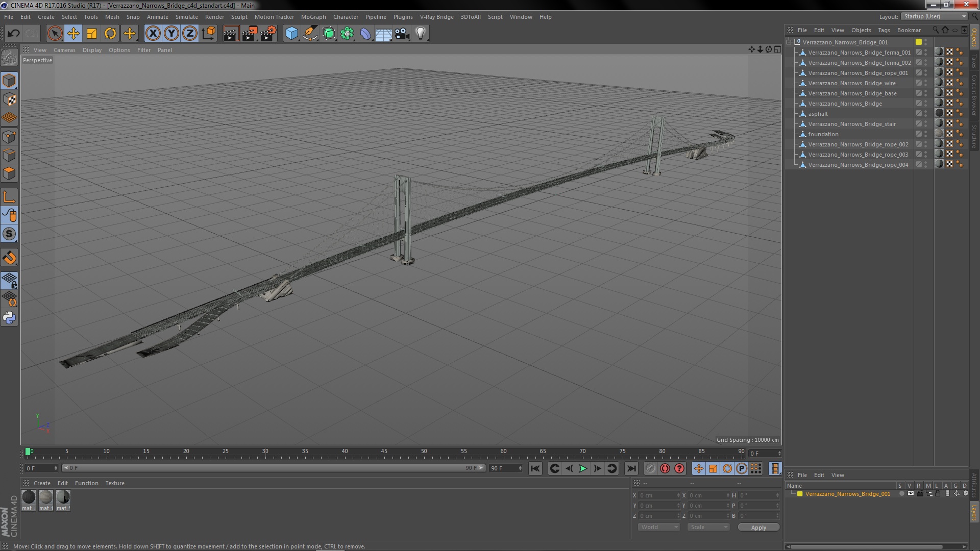Screen dimensions: 980x551
Task: Select the asphalt object
Action: [x=818, y=114]
